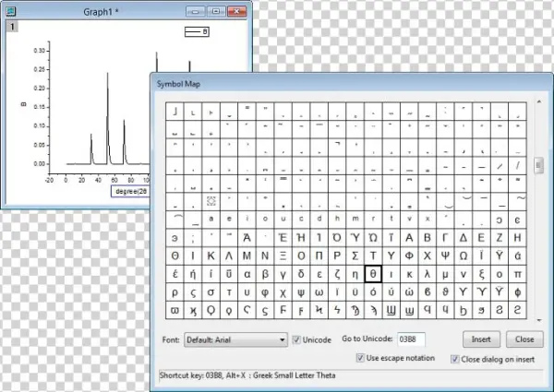Click the Close button in Symbol Map
Viewport: 554px width, 392px height.
click(x=524, y=339)
